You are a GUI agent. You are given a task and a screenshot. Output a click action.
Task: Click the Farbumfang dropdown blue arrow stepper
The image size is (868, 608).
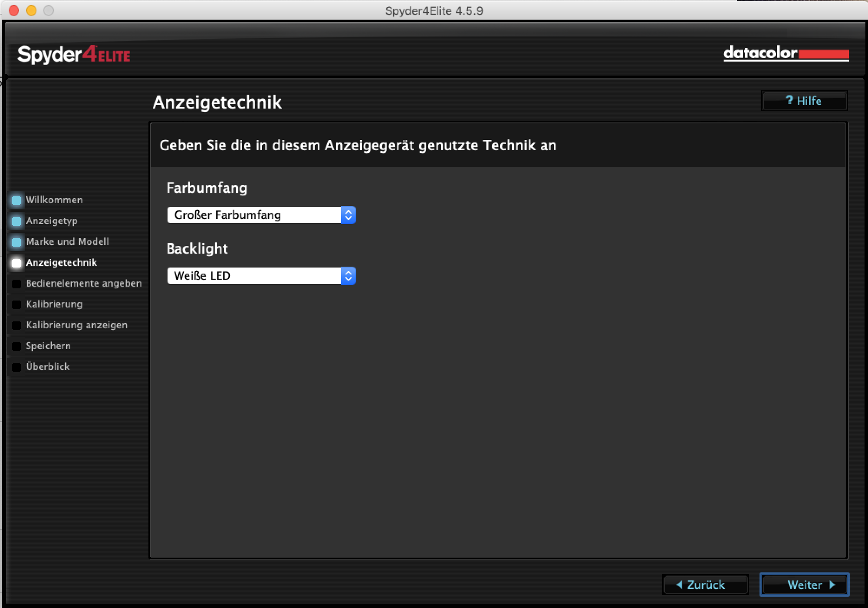click(348, 215)
